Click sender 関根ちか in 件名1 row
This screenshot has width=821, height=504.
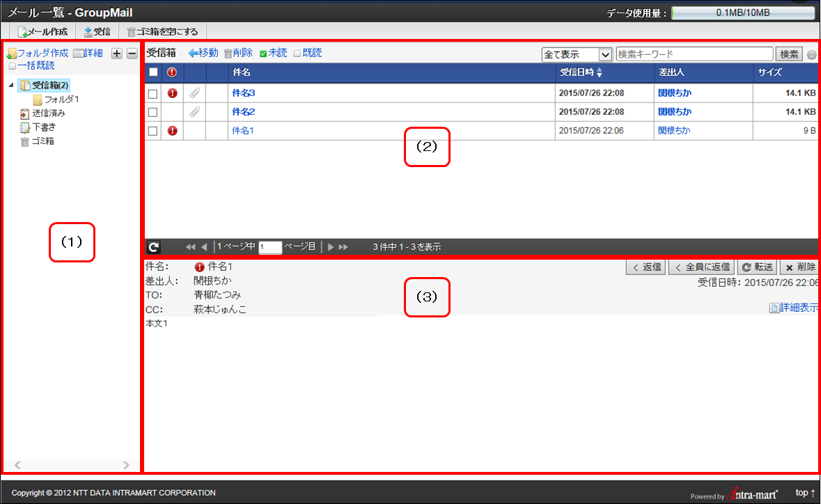click(x=674, y=131)
